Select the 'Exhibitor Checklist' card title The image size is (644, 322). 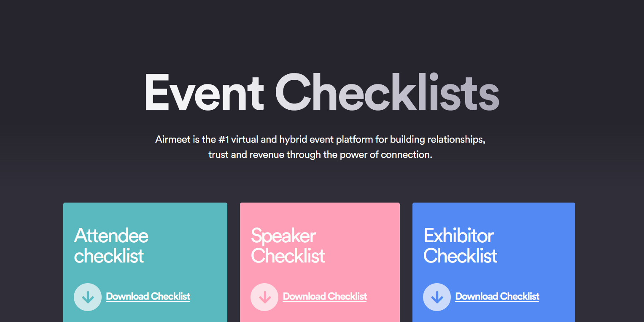point(460,246)
